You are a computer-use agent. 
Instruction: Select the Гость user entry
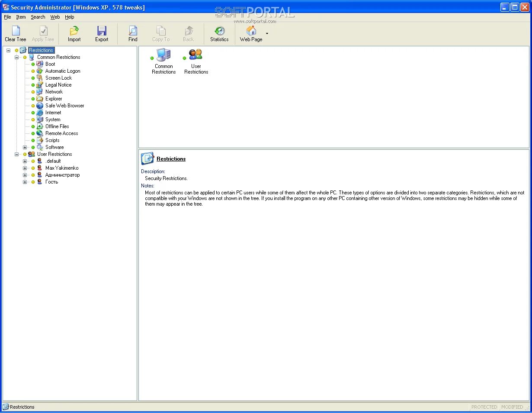(x=51, y=182)
